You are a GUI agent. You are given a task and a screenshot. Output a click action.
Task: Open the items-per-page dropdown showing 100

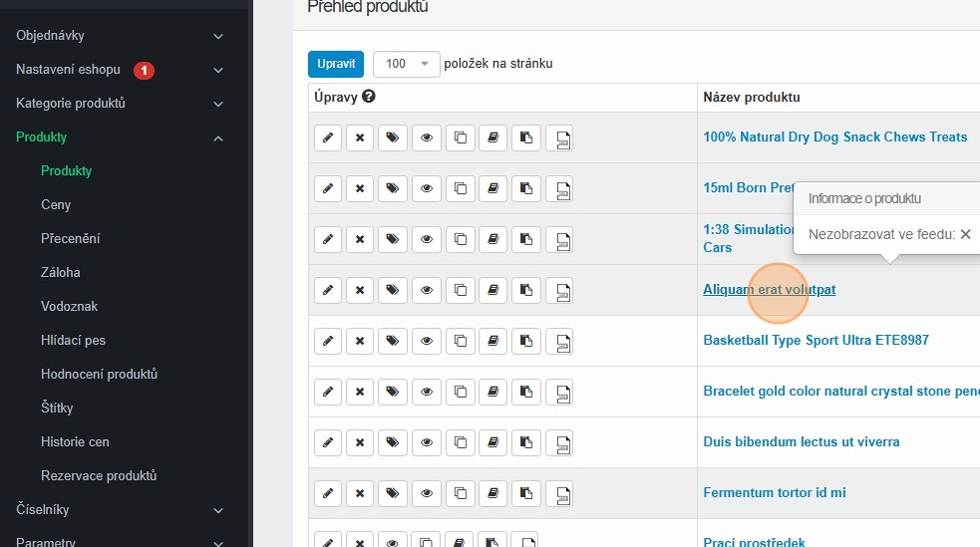pos(406,64)
